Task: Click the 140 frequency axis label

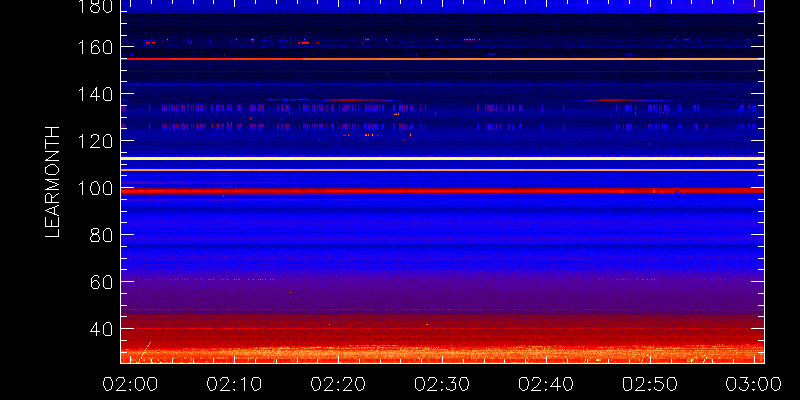Action: 95,94
